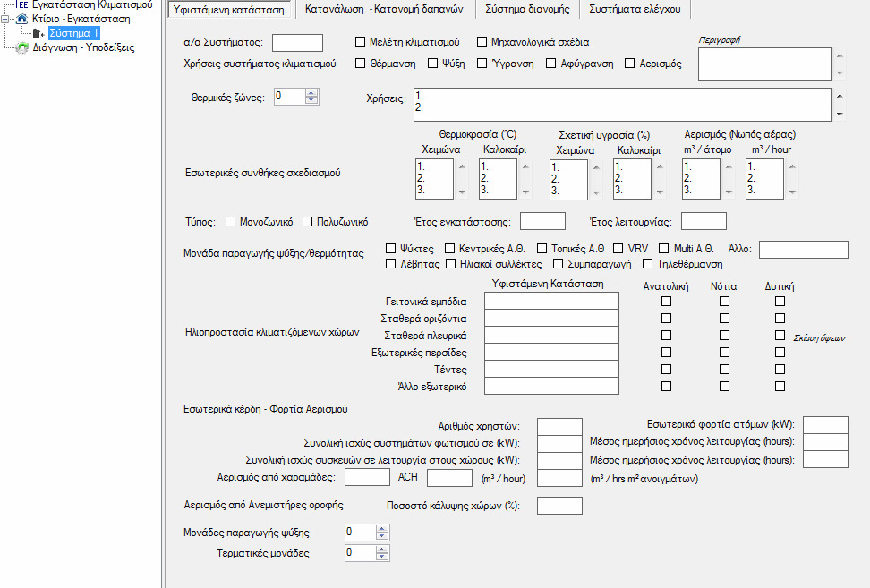Click Έτος λειτουργίας input field

[x=704, y=221]
